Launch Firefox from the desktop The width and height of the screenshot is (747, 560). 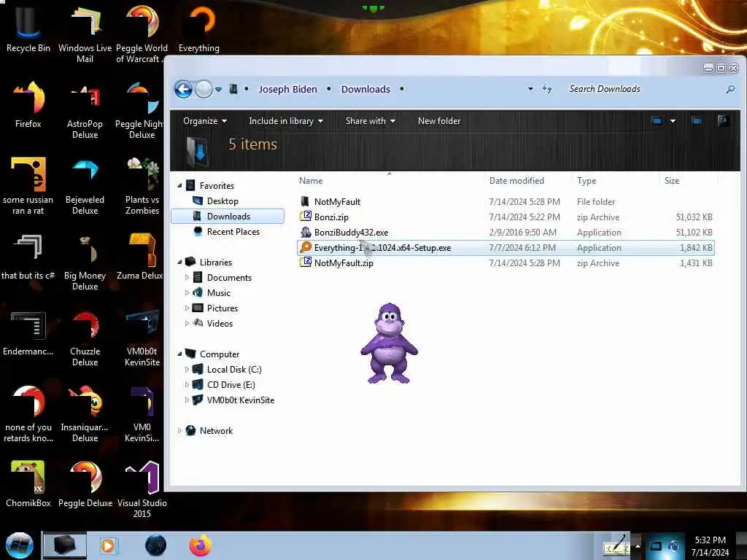point(28,105)
